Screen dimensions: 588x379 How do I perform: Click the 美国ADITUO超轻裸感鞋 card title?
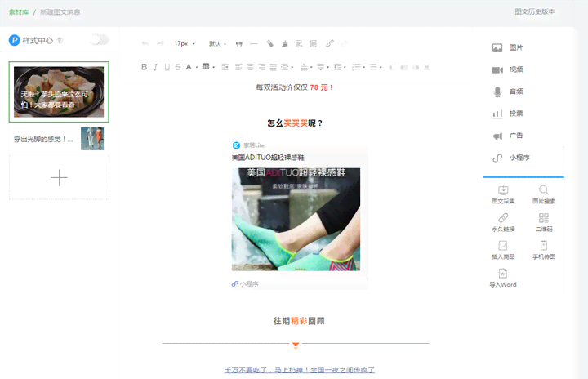[268, 158]
